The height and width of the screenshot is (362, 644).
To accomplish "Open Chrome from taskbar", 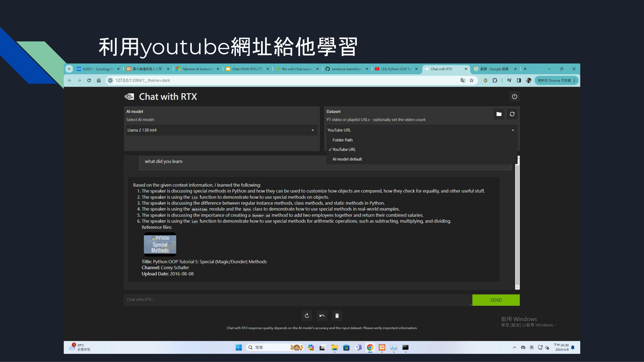I will (370, 347).
